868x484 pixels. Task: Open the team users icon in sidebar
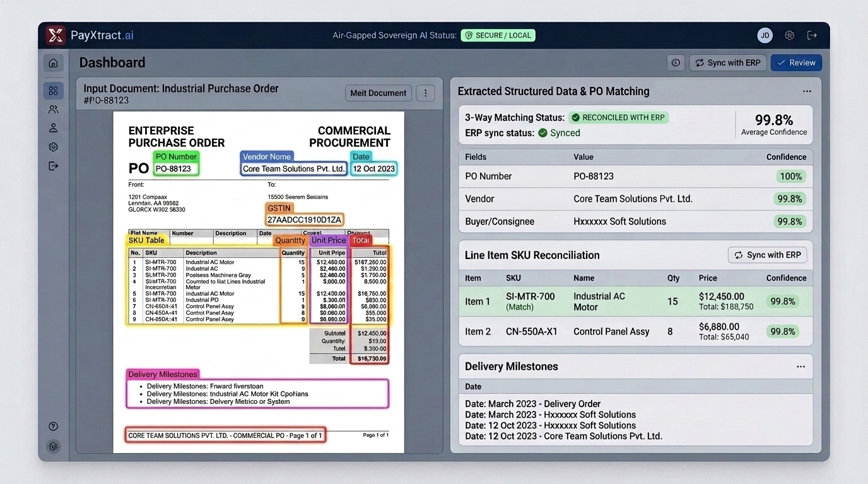[54, 109]
